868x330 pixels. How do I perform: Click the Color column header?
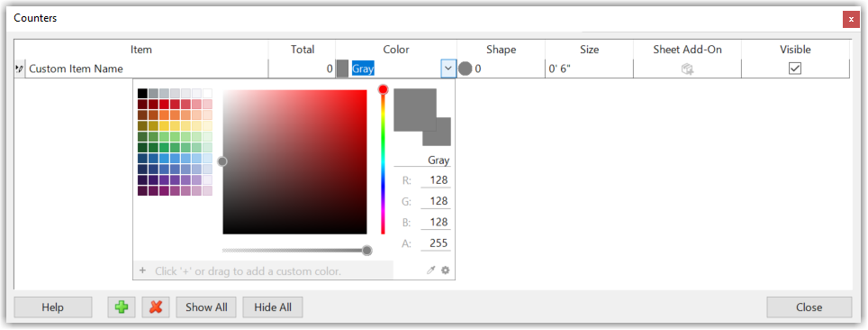click(396, 50)
